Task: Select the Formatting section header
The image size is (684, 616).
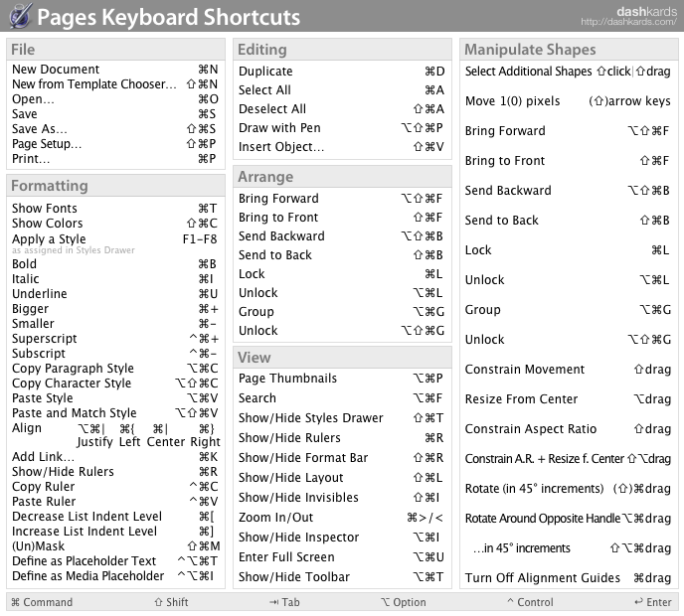Action: [x=115, y=185]
